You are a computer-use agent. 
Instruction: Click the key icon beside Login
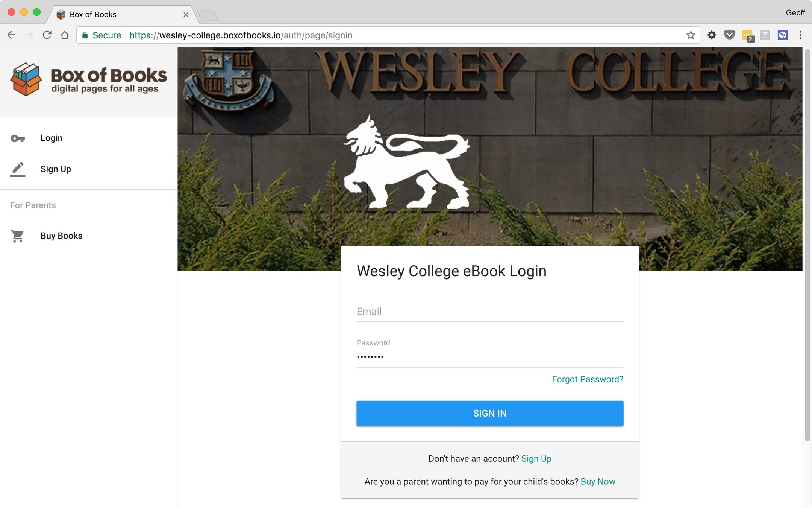pos(18,138)
